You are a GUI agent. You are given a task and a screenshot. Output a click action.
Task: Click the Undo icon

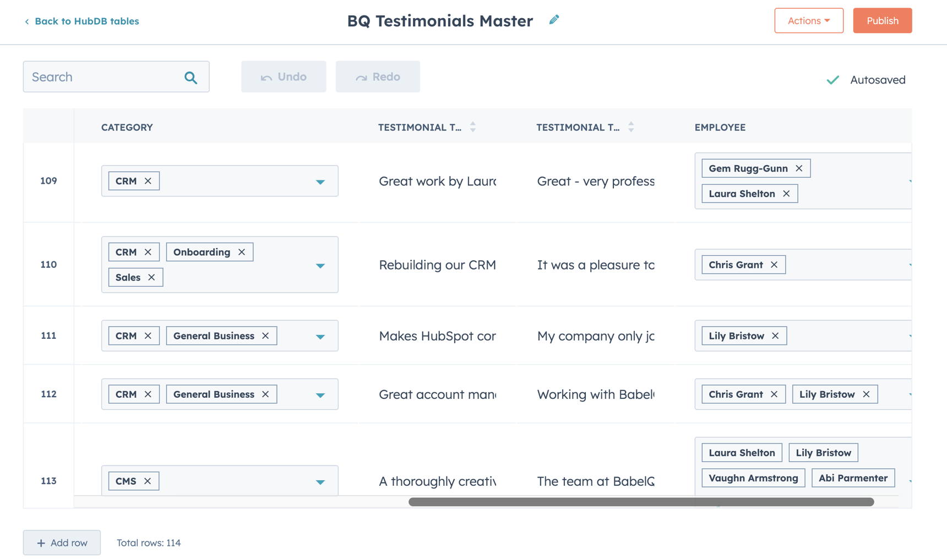coord(266,76)
